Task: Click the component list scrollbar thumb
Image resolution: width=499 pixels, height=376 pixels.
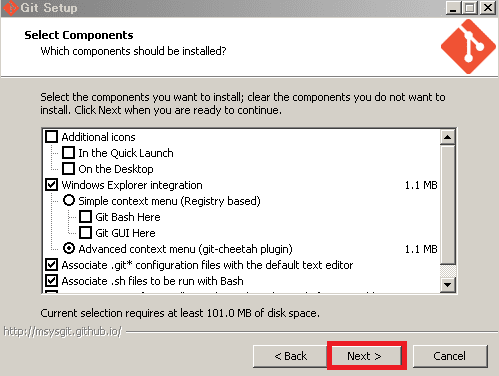Action: (x=447, y=204)
